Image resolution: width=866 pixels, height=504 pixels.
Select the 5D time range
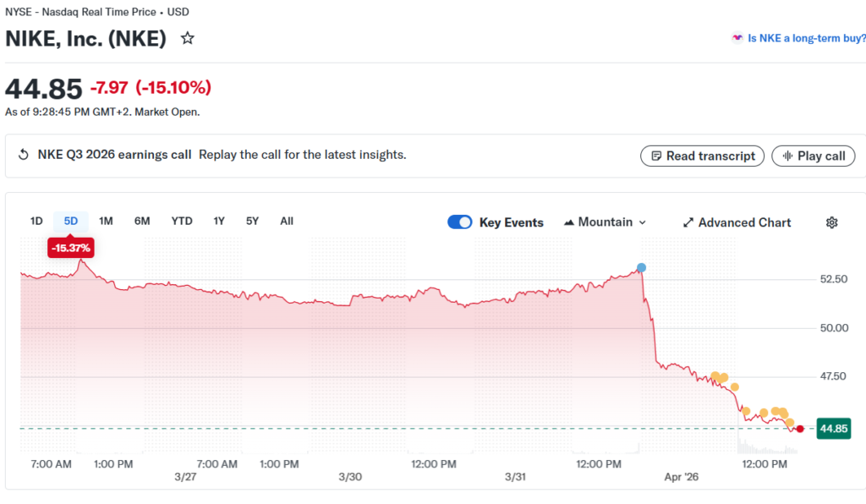(x=71, y=222)
